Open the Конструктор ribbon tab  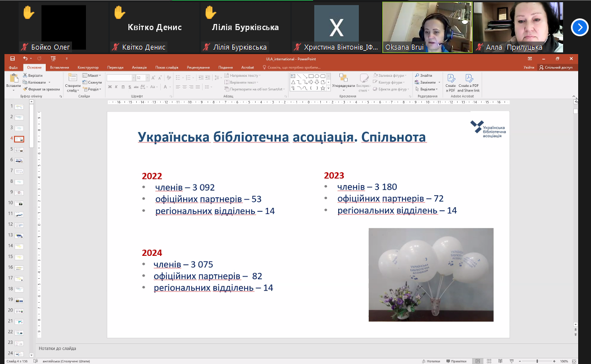tap(88, 67)
